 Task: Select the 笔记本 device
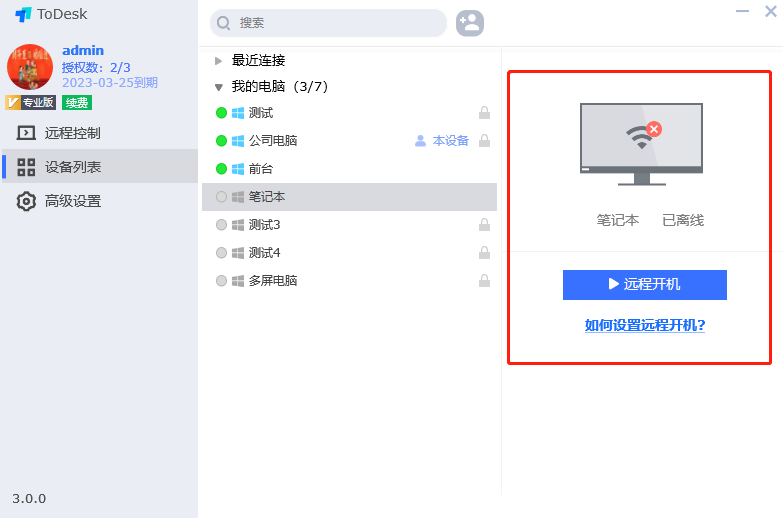pos(349,197)
